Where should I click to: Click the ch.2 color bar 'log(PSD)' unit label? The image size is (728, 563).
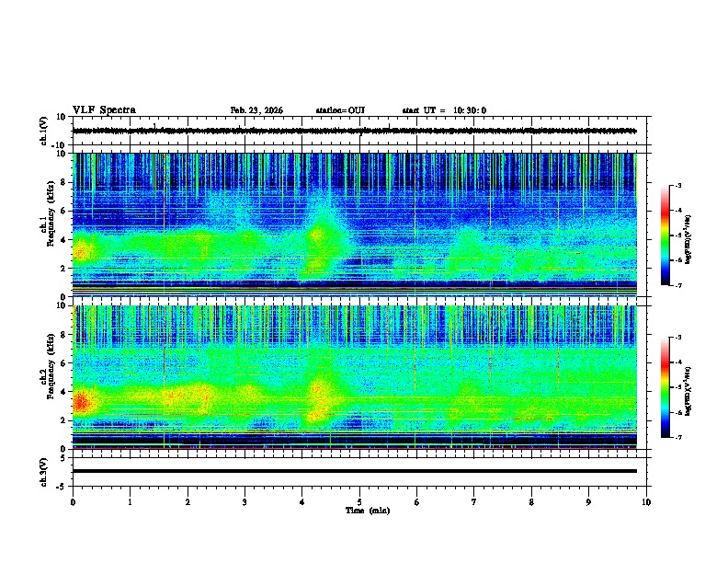[688, 391]
